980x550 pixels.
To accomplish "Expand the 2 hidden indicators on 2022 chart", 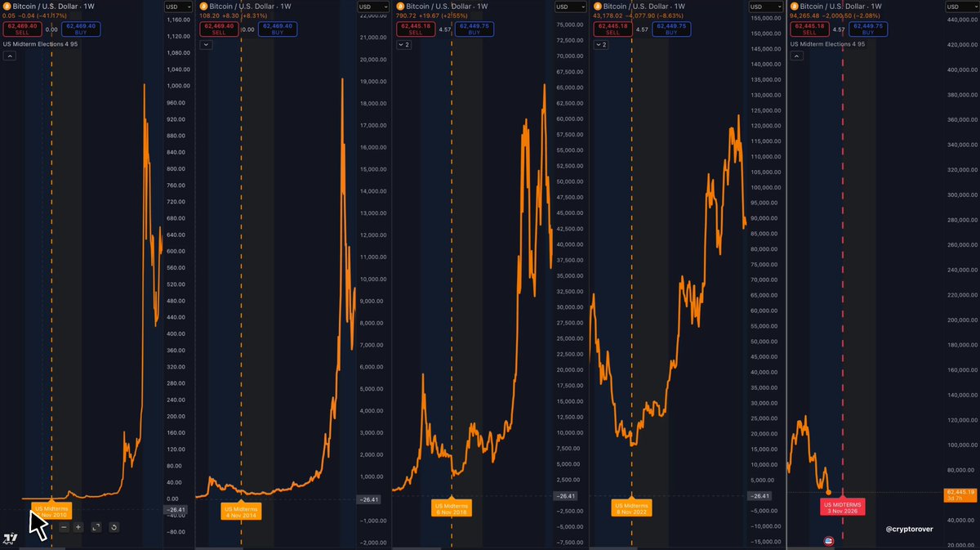I will tap(601, 45).
